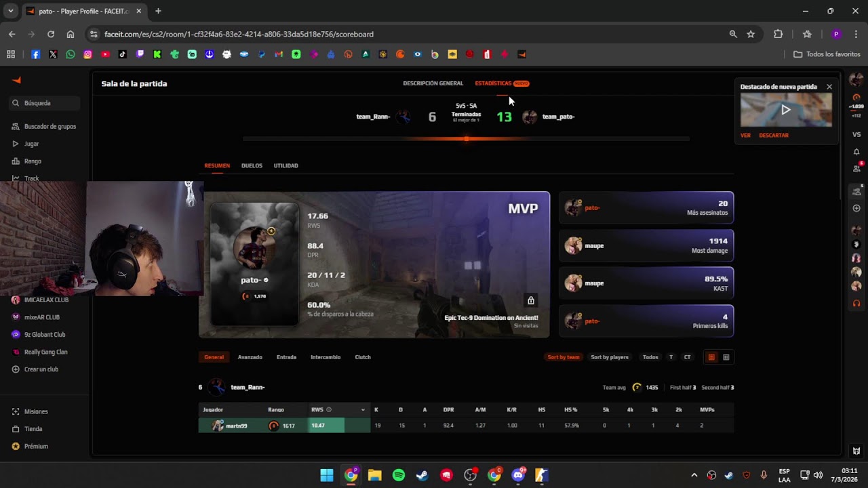This screenshot has width=868, height=488.
Task: Select the Clutch stats tab
Action: [x=363, y=357]
